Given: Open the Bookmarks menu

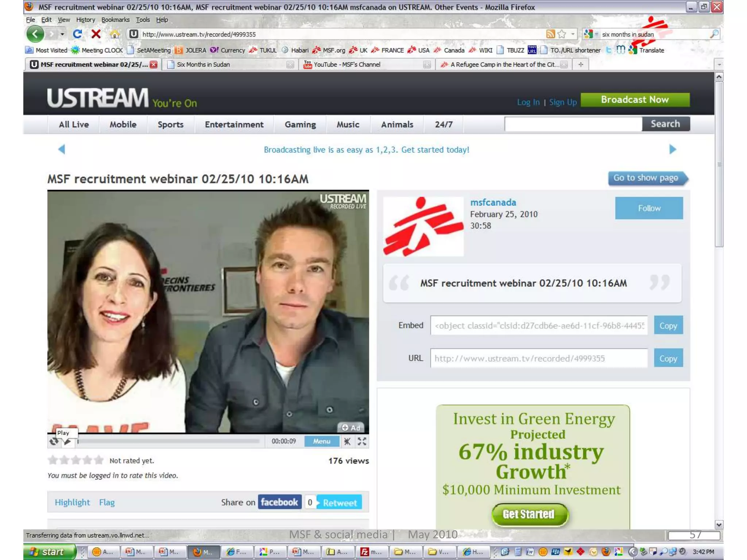Looking at the screenshot, I should tap(115, 20).
